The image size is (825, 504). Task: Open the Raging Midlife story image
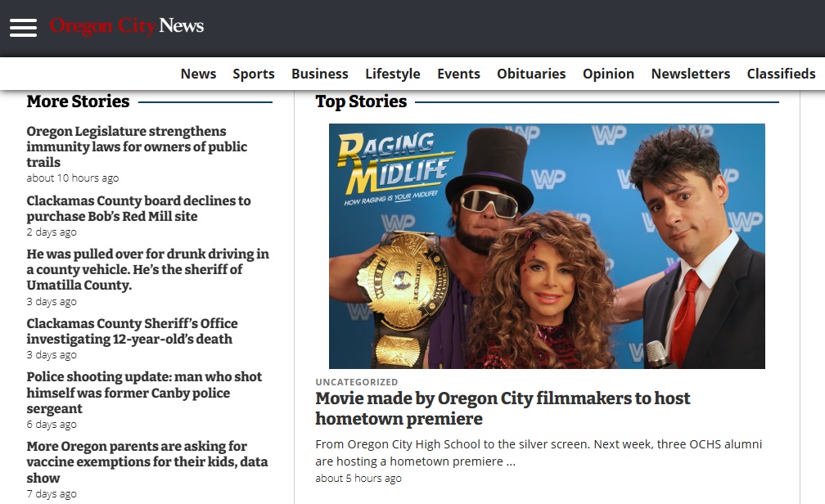pyautogui.click(x=547, y=245)
